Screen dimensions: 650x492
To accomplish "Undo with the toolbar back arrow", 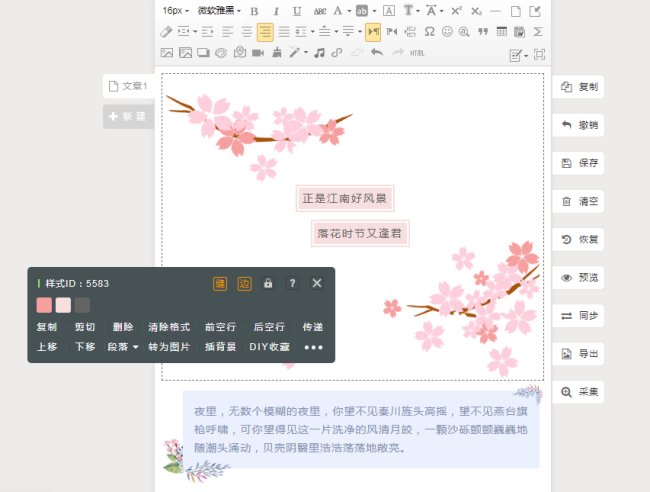I will tap(377, 53).
